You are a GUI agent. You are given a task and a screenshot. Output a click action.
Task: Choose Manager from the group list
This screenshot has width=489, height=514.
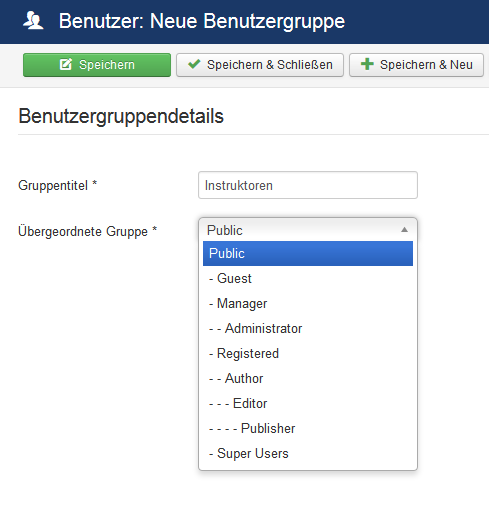[308, 303]
